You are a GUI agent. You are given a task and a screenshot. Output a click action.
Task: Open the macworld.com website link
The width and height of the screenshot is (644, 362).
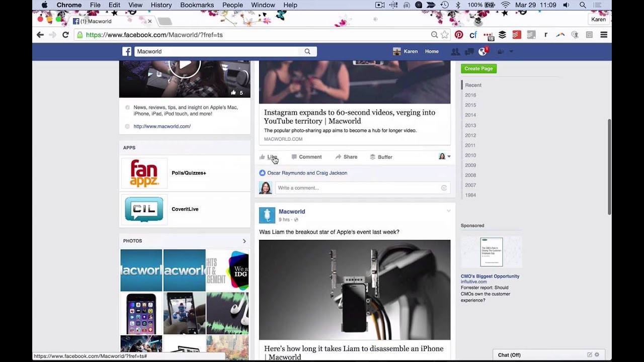pyautogui.click(x=162, y=126)
